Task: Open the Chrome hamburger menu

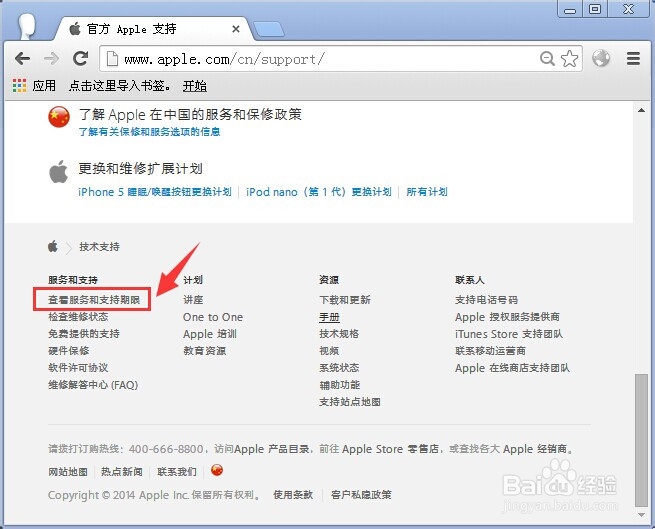Action: tap(633, 58)
